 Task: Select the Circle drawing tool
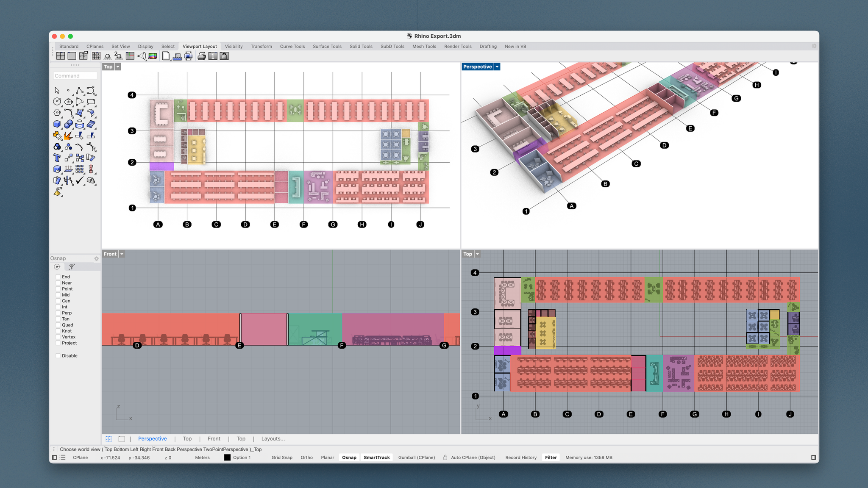point(57,102)
